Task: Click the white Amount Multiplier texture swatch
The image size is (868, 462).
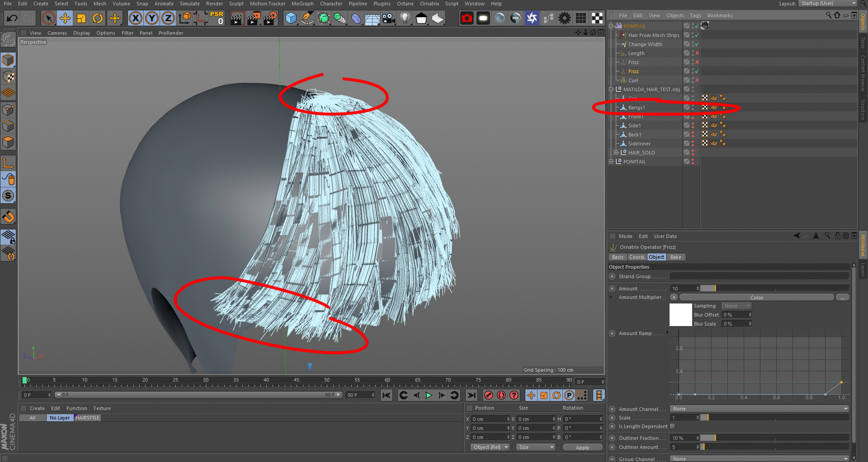Action: coord(680,315)
